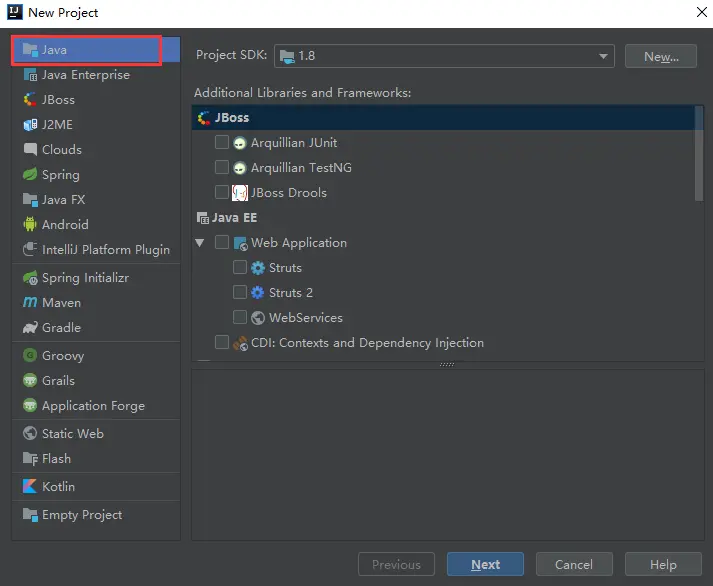Select the JBoss group header row
Viewport: 713px width, 586px height.
tap(443, 118)
